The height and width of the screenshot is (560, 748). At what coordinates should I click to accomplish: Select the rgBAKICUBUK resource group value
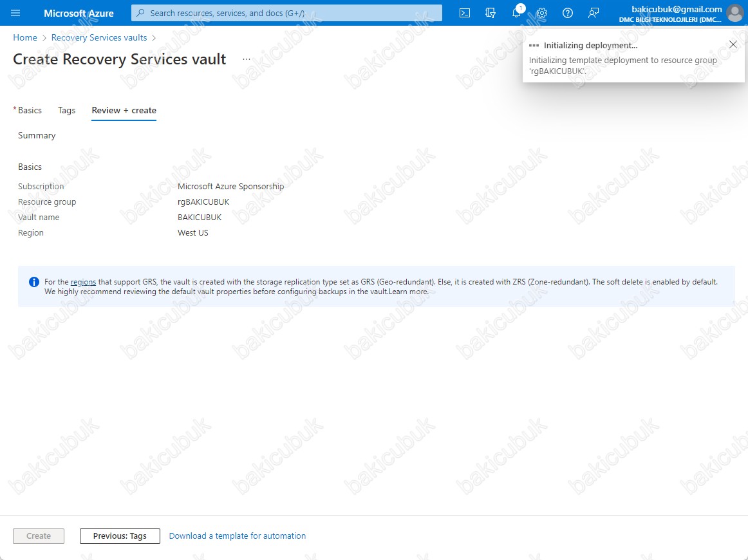pos(203,201)
